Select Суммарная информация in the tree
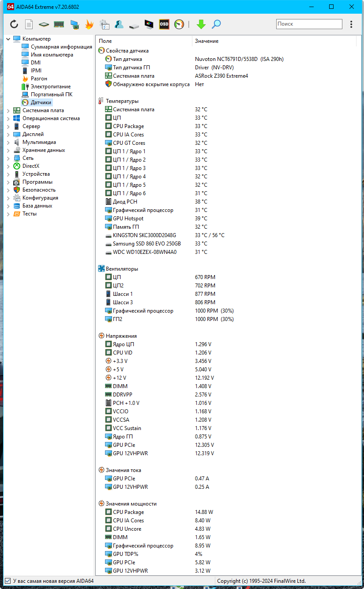Image resolution: width=364 pixels, height=589 pixels. 61,47
